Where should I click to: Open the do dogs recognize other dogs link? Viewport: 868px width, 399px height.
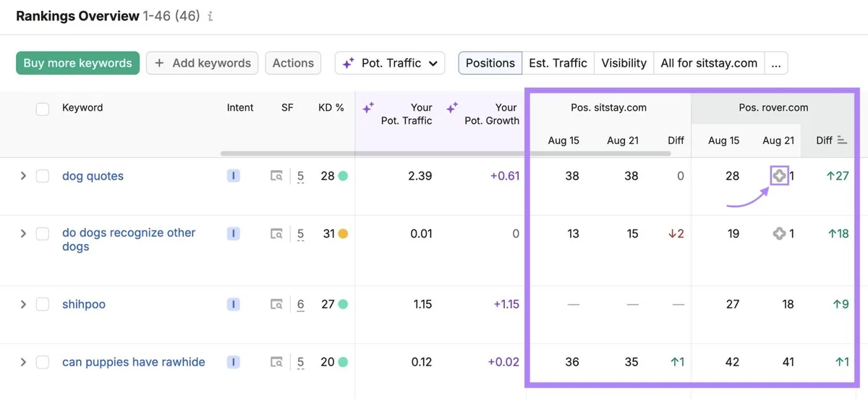pyautogui.click(x=129, y=240)
